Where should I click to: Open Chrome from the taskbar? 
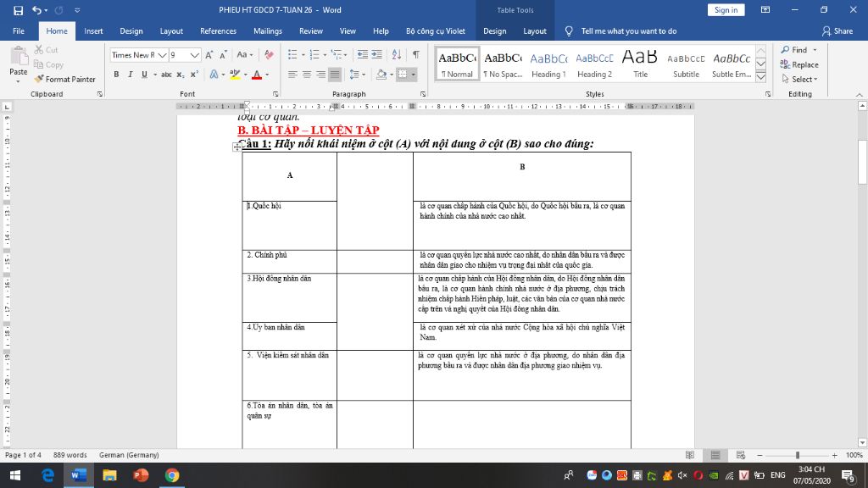pyautogui.click(x=171, y=475)
